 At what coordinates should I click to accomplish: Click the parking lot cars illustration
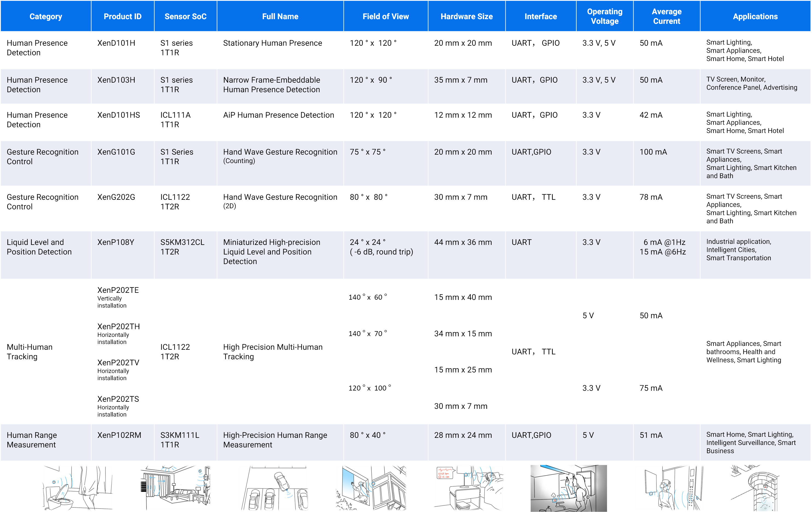click(275, 488)
